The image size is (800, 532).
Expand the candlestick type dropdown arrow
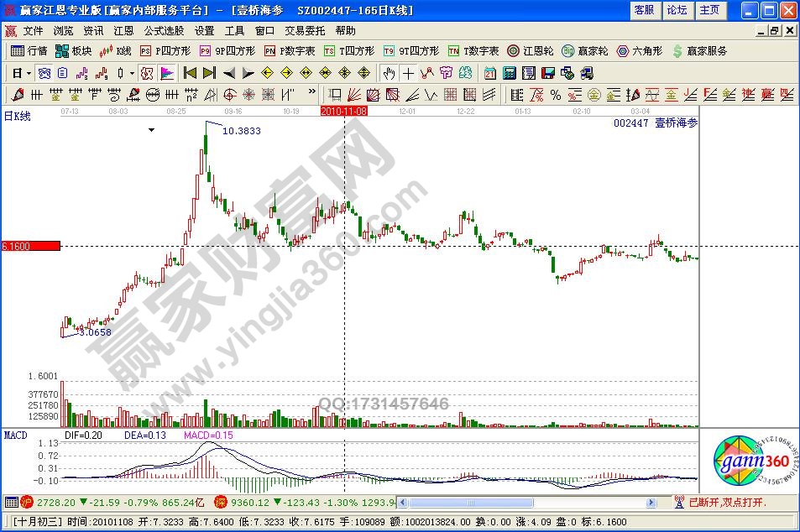pos(133,73)
